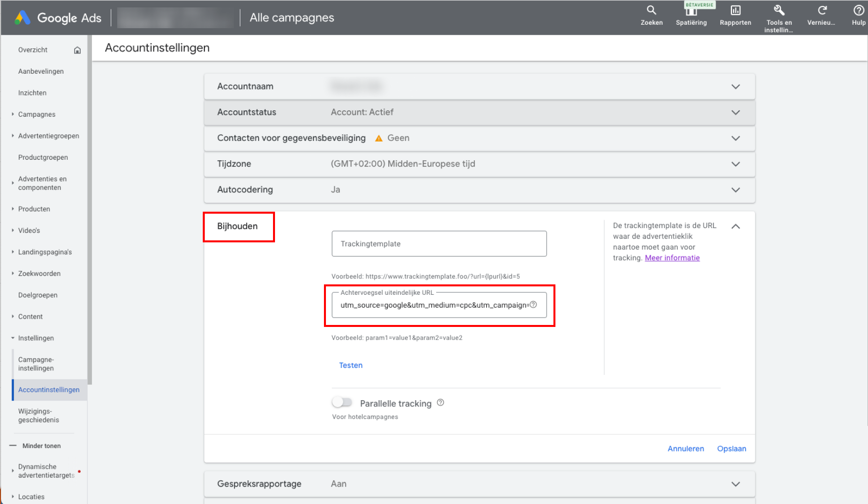Select Campagne-instellingen in sidebar
The height and width of the screenshot is (504, 868).
[36, 364]
